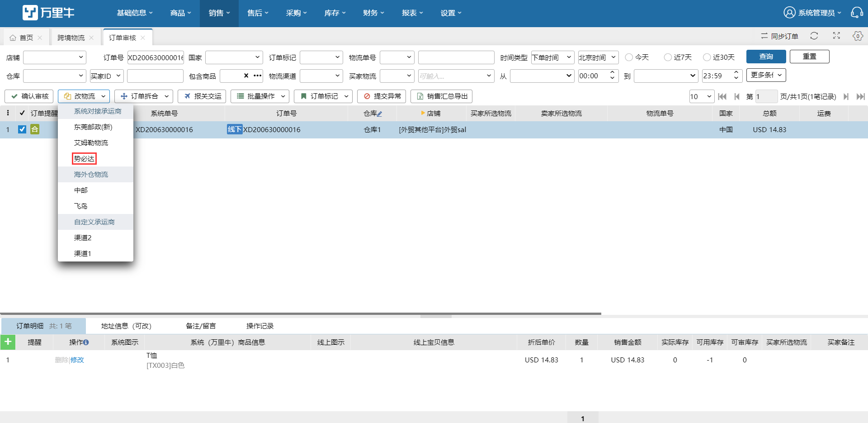Click 提交异常 button
Viewport: 868px width, 423px height.
point(382,96)
